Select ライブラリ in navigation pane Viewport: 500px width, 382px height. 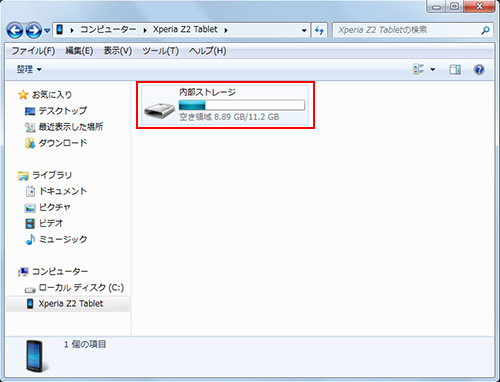point(52,175)
